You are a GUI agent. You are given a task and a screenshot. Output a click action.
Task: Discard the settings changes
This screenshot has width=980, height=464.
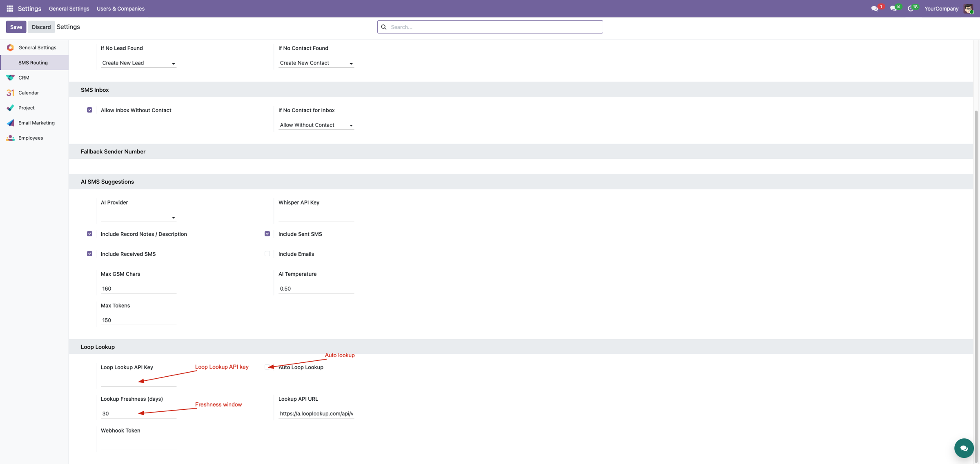[x=41, y=27]
